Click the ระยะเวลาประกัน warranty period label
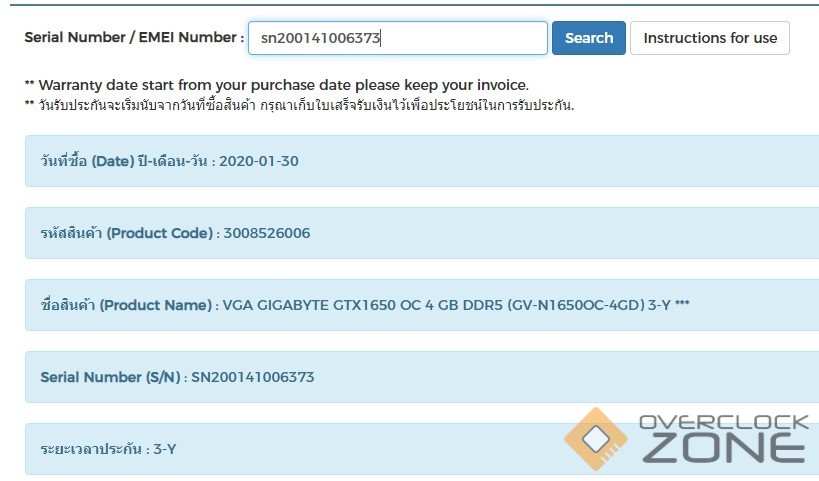Viewport: 819px width, 481px height. (85, 449)
